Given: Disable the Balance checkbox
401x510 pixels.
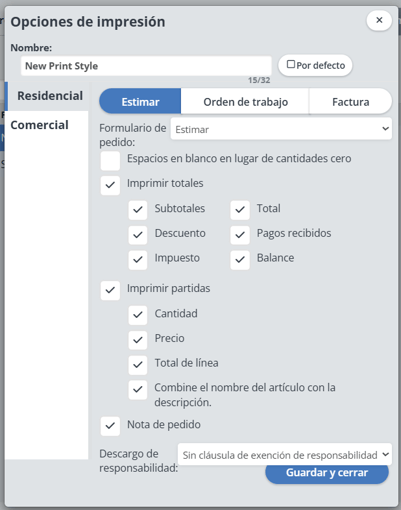Looking at the screenshot, I should 240,260.
